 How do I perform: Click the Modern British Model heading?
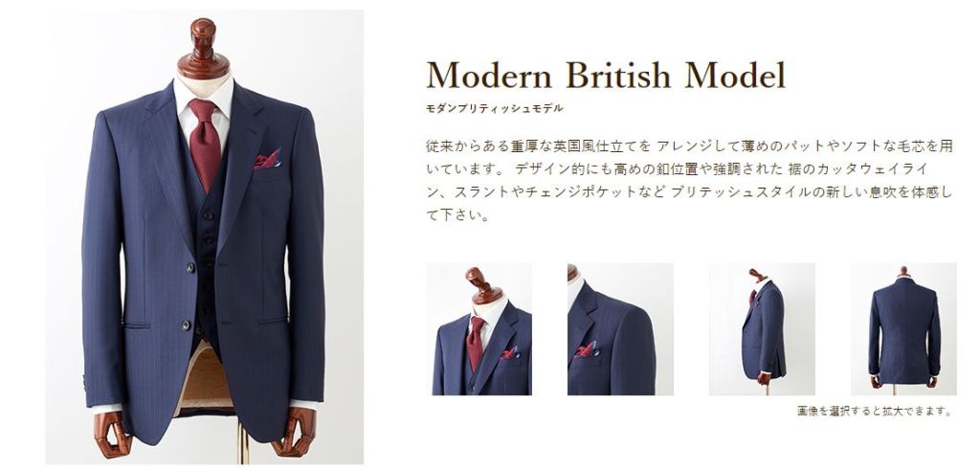click(x=605, y=76)
